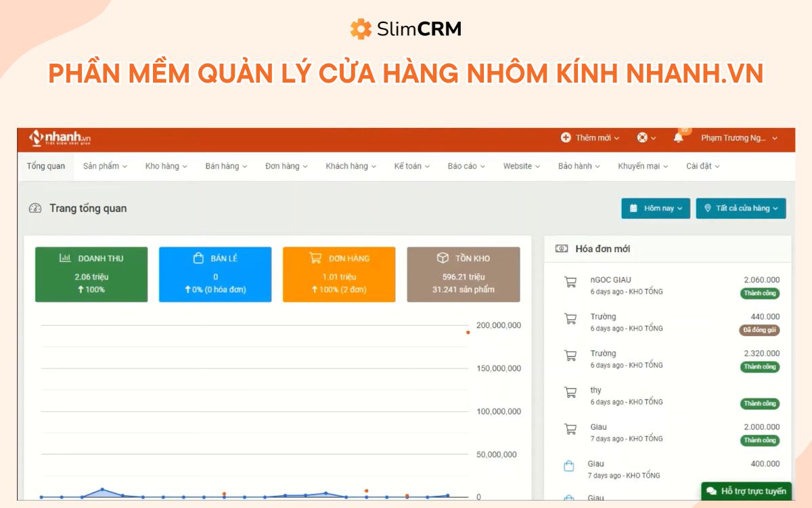Click the Thành công status badge on nGOC GIAU

759,293
